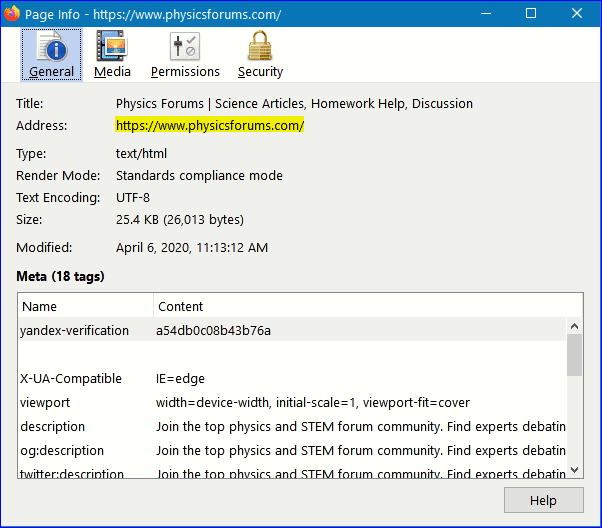Screen dimensions: 602x528
Task: Select the highlighted physicsforums.com address
Action: click(x=210, y=126)
